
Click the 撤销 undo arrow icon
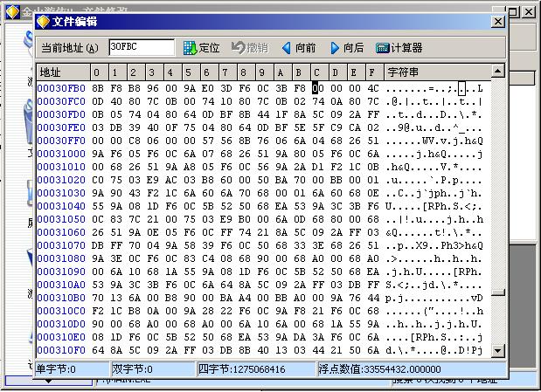[x=238, y=47]
